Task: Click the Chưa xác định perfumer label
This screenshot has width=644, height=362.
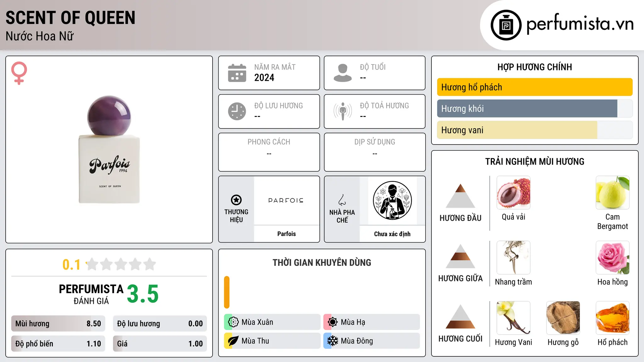Action: click(x=392, y=234)
